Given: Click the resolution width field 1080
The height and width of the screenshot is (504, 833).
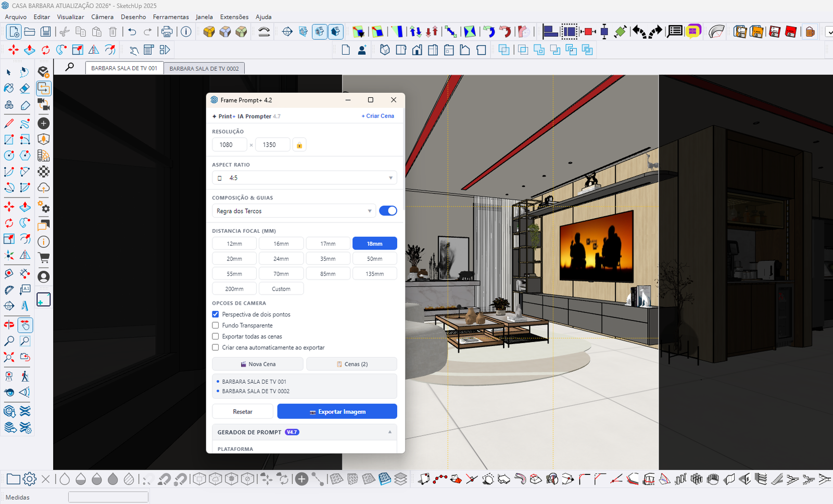Looking at the screenshot, I should 230,145.
